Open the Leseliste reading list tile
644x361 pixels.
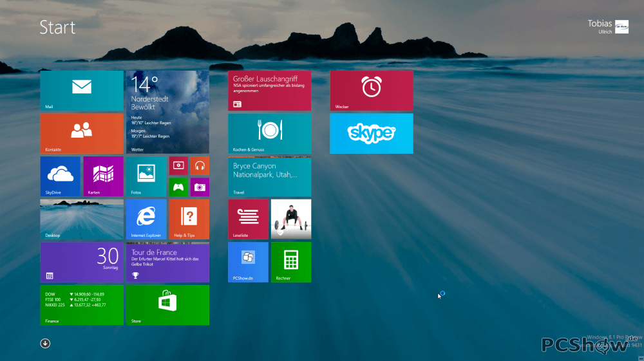(248, 219)
